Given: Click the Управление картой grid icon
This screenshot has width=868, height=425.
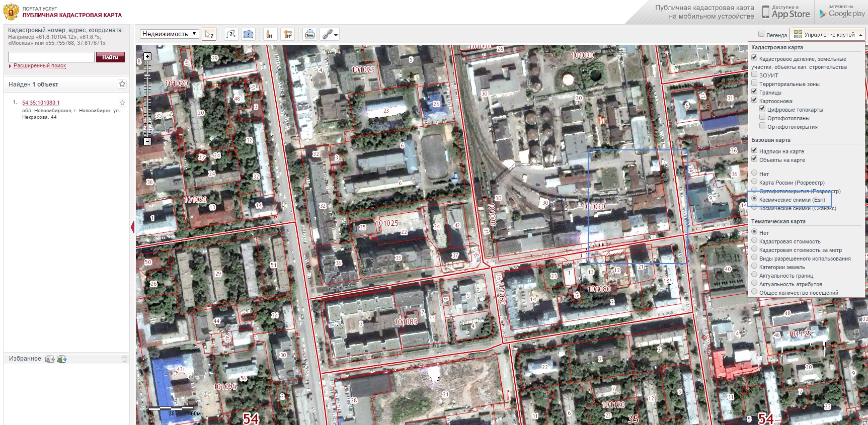Looking at the screenshot, I should point(798,34).
